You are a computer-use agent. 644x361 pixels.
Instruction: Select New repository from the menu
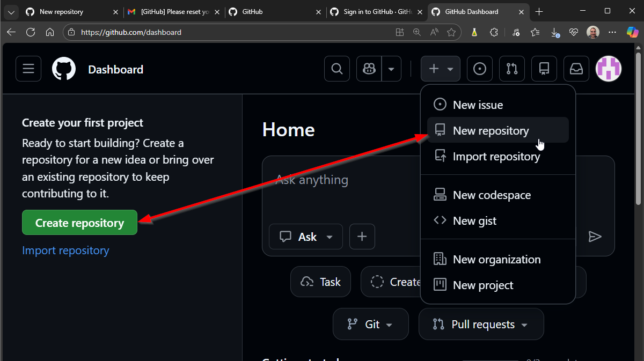point(491,130)
